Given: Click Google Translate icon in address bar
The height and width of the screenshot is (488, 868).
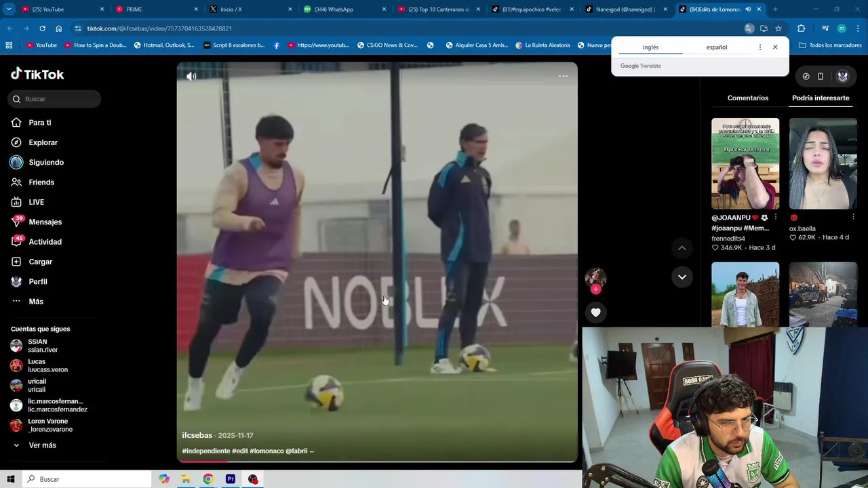Looking at the screenshot, I should (749, 28).
